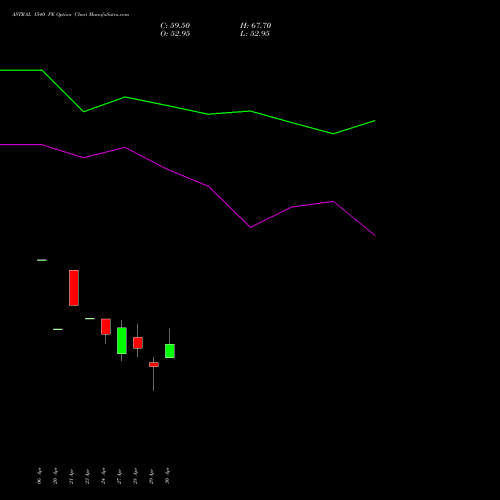This screenshot has width=500, height=500.
Task: Select the green upper band line
Action: tap(187, 110)
